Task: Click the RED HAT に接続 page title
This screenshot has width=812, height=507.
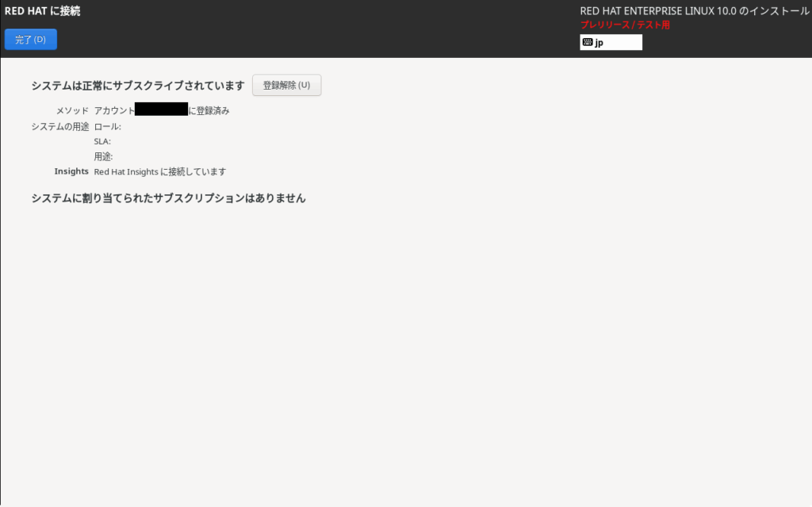Action: pyautogui.click(x=42, y=11)
